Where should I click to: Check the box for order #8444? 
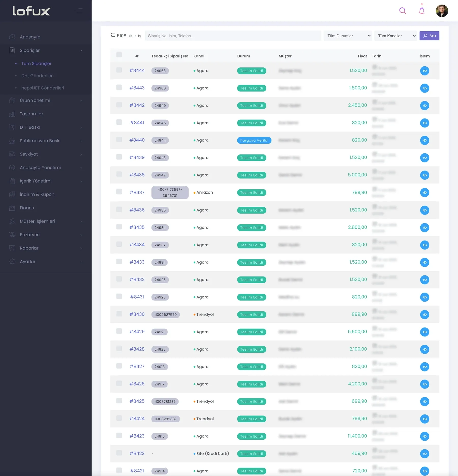click(x=119, y=70)
